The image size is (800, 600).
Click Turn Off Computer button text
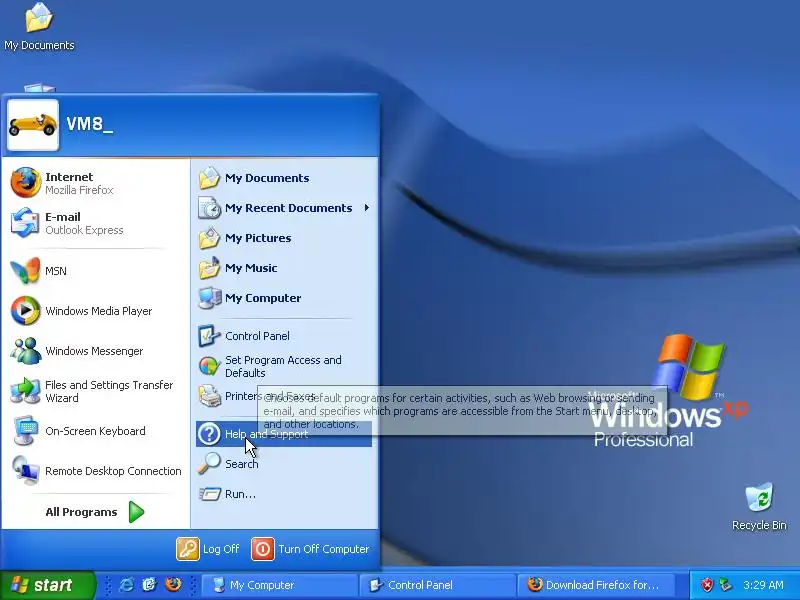pos(323,549)
